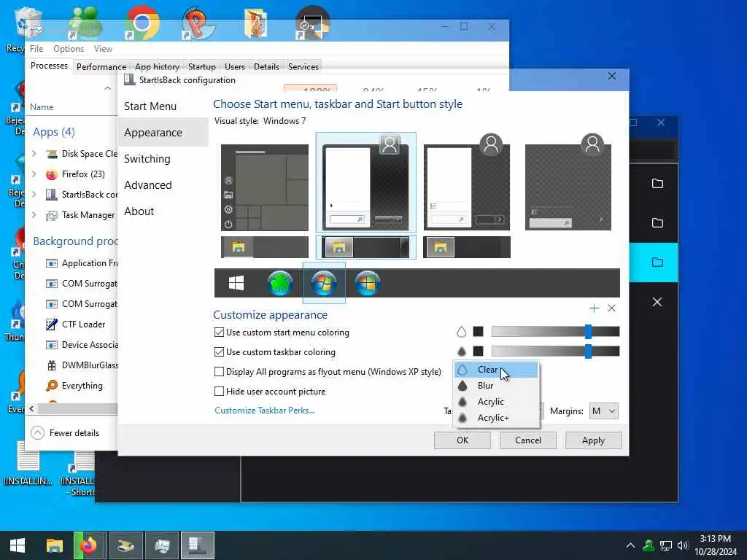The image size is (747, 560).
Task: Uncheck Use custom start menu coloring
Action: [219, 332]
